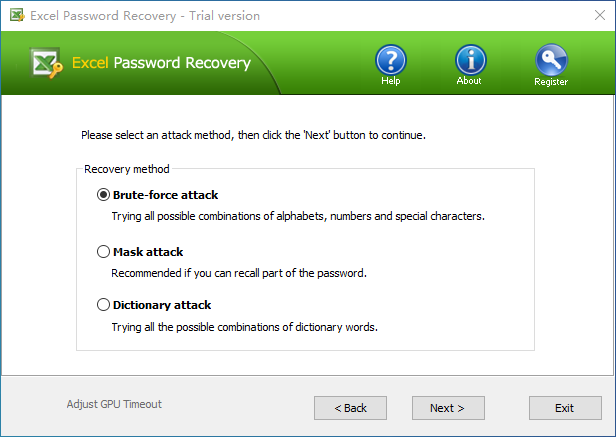Click the title bar app icon
616x437 pixels.
17,15
